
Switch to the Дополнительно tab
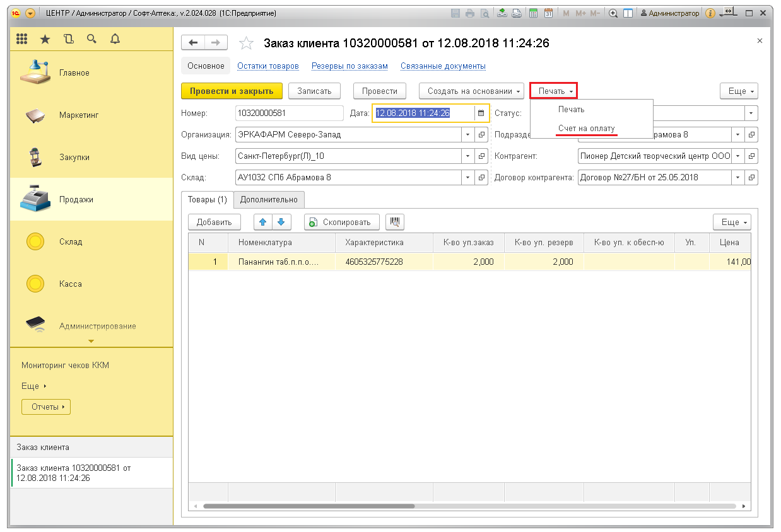(269, 200)
